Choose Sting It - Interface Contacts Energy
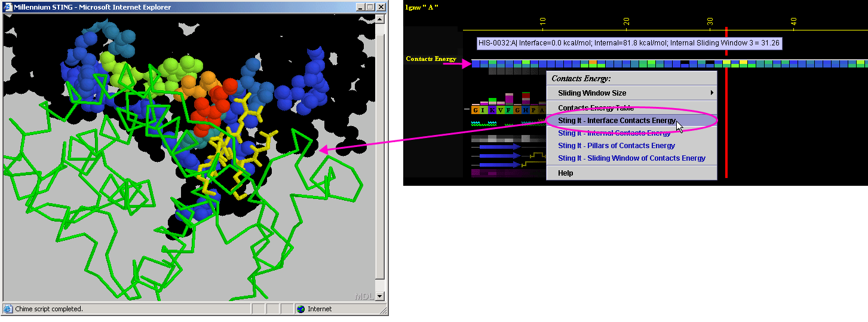This screenshot has width=868, height=322. (x=632, y=121)
